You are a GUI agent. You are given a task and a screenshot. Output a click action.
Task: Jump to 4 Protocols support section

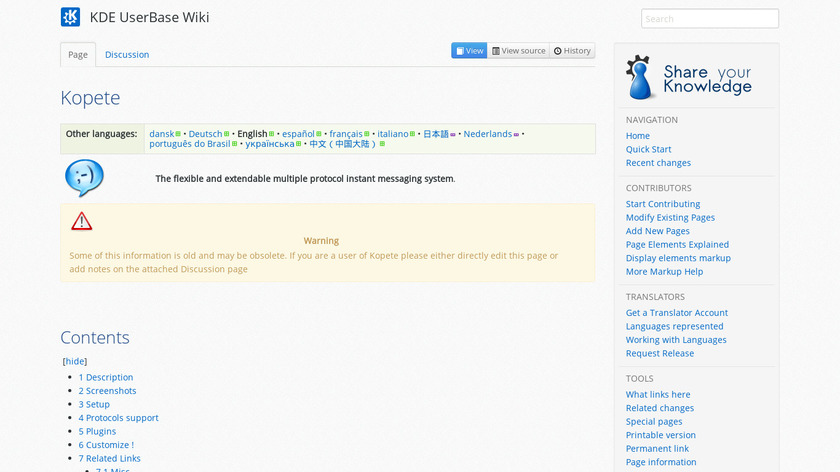tap(118, 417)
